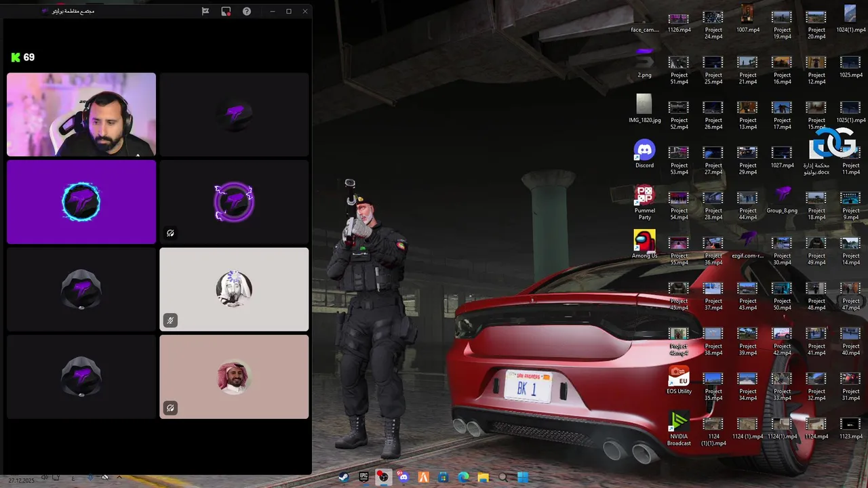Click muted mic icon on purple lightning ring tile
The image size is (868, 488).
pos(170,233)
